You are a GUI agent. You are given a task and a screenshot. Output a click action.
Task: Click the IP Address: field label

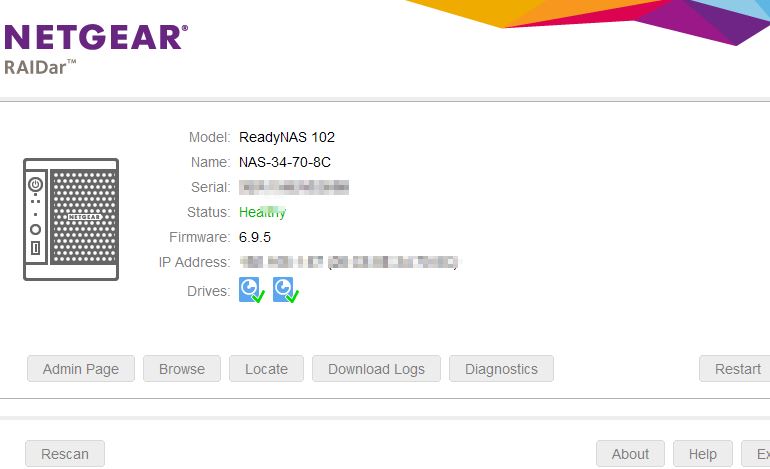(194, 262)
